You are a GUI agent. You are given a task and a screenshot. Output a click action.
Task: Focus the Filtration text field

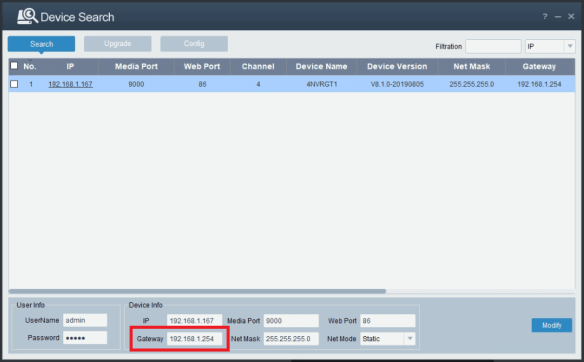tap(493, 47)
